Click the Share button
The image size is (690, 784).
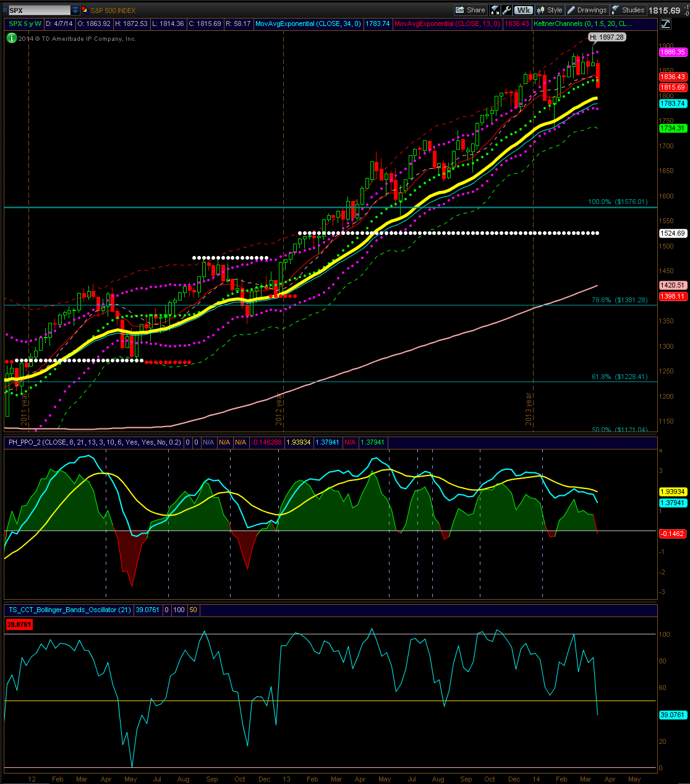pos(471,10)
